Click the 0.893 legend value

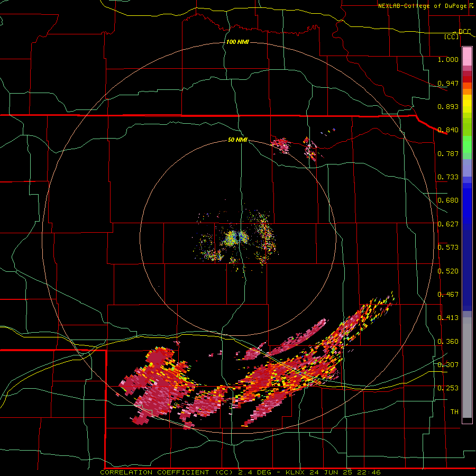[x=448, y=106]
